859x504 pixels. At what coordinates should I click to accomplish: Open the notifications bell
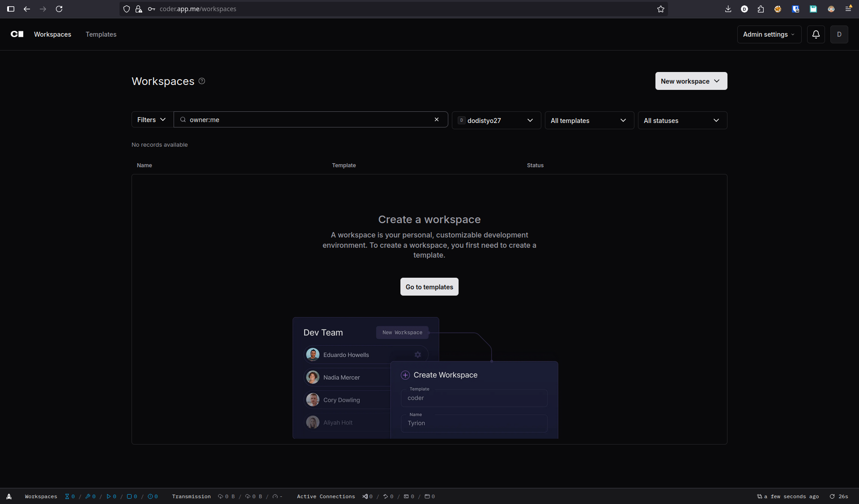(x=816, y=34)
